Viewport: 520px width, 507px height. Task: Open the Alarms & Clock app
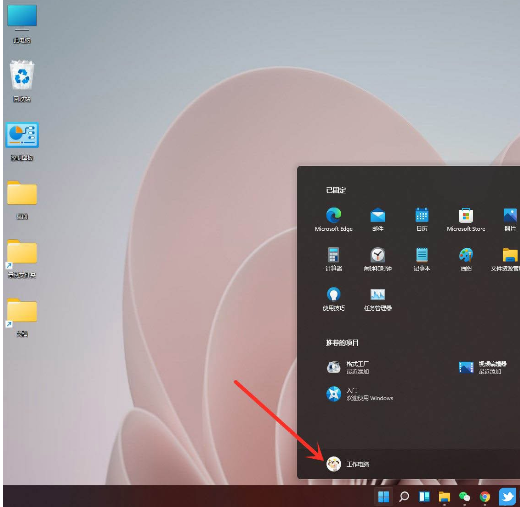[x=378, y=259]
